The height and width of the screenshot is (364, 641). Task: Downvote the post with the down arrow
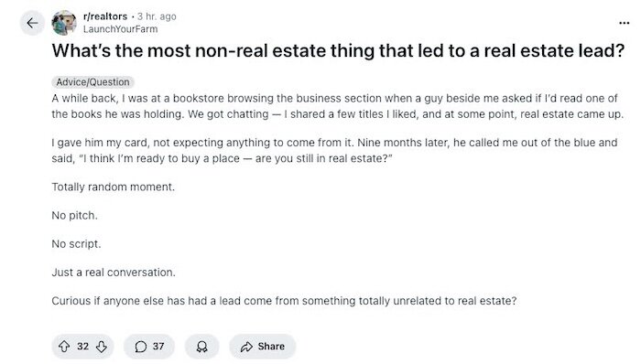(102, 347)
